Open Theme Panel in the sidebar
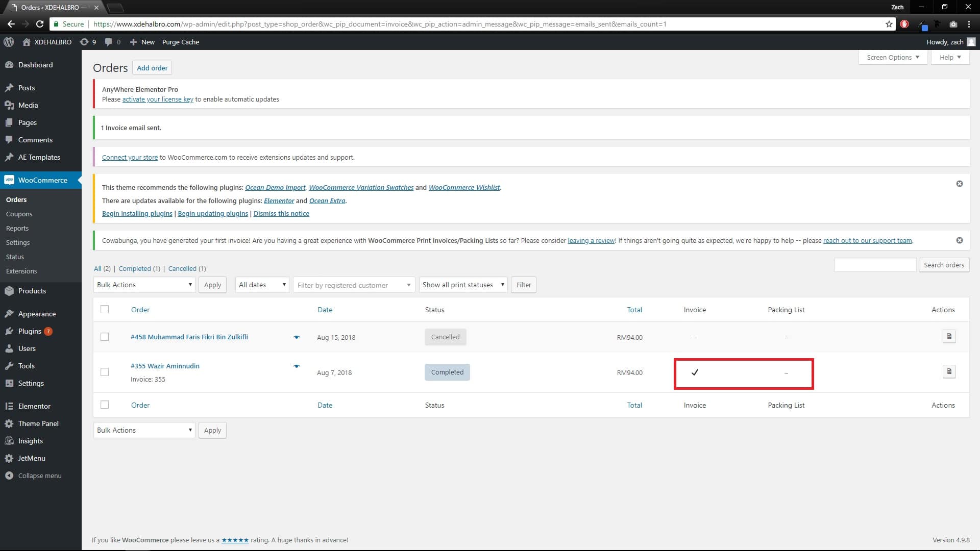980x551 pixels. point(41,423)
